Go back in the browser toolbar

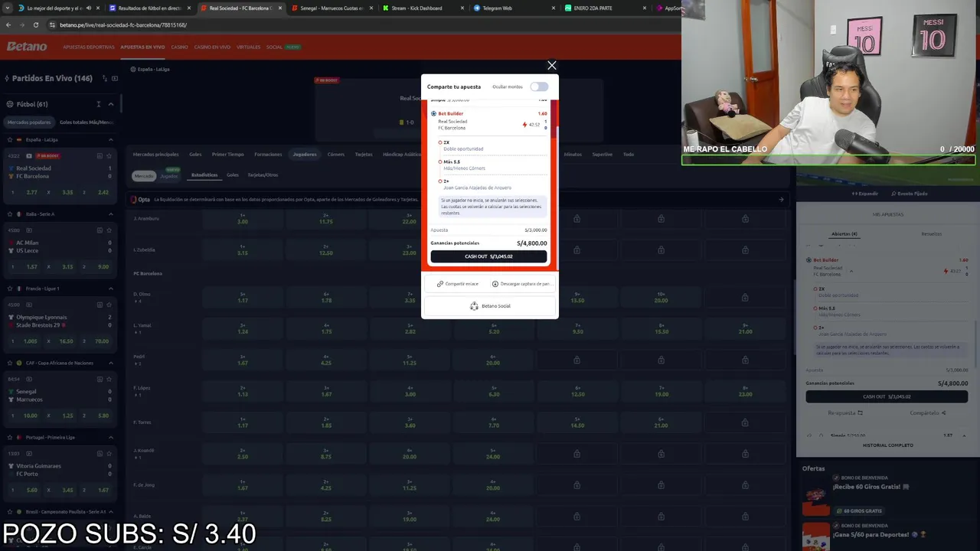click(x=8, y=24)
